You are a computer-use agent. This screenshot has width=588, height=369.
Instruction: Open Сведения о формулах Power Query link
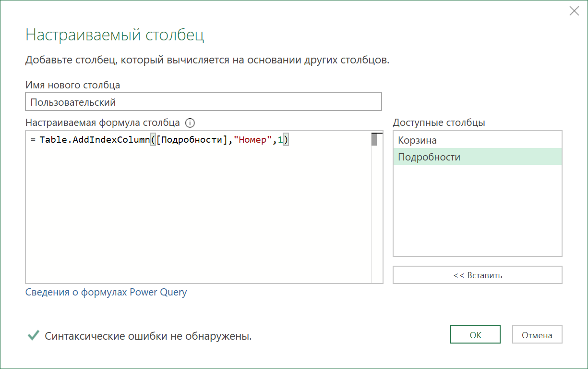point(106,292)
